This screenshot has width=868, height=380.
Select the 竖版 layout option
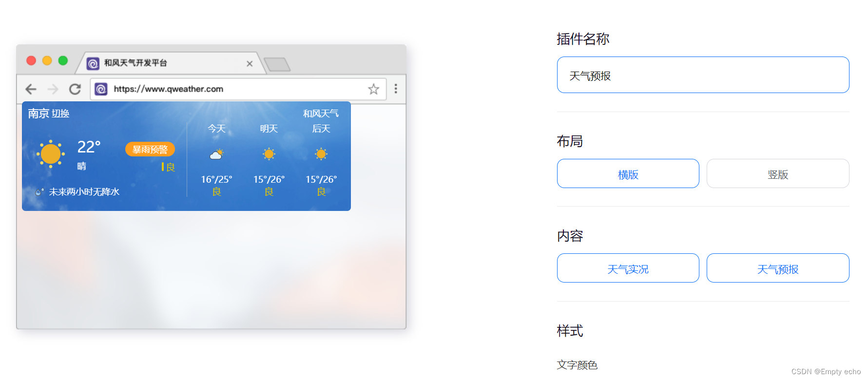pyautogui.click(x=778, y=173)
